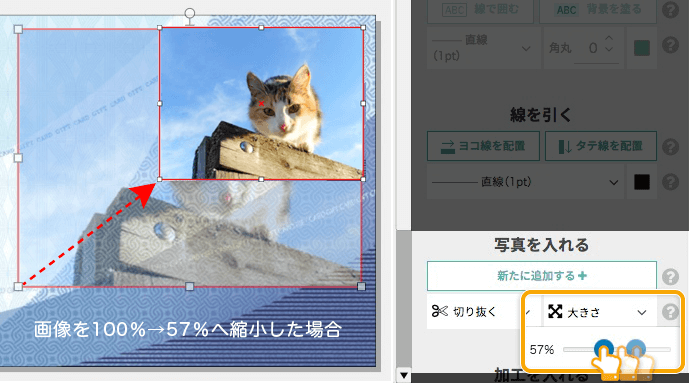Click help icon next to 背景を塗る
The image size is (689, 383).
tap(671, 10)
